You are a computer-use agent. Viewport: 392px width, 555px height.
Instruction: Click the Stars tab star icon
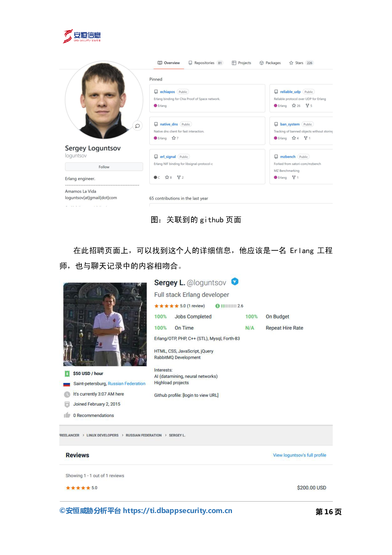(x=291, y=63)
